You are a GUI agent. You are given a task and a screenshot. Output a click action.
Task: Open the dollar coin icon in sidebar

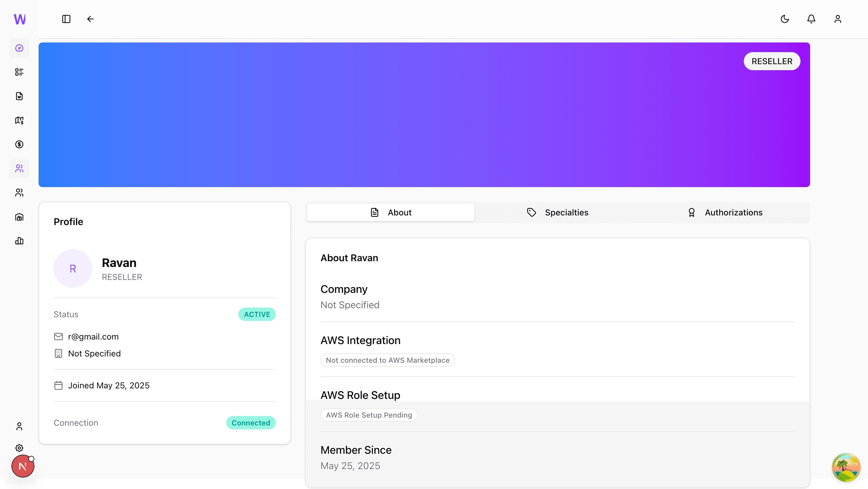click(19, 145)
